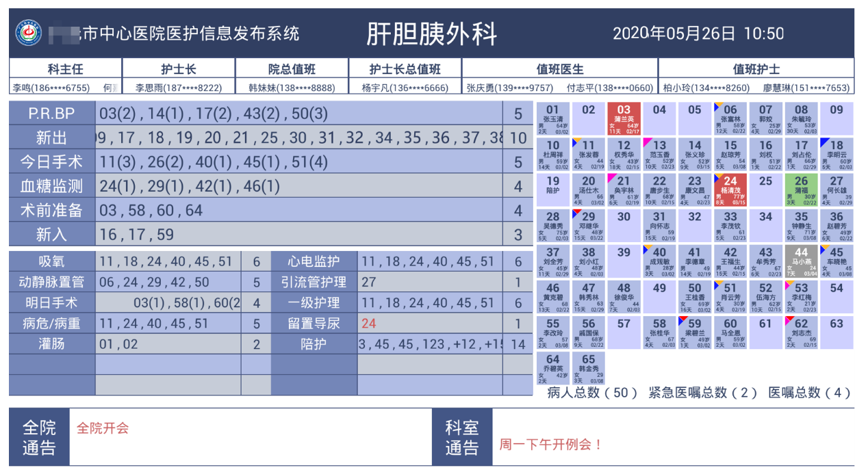Click the corner flag on bed 62

pos(789,319)
